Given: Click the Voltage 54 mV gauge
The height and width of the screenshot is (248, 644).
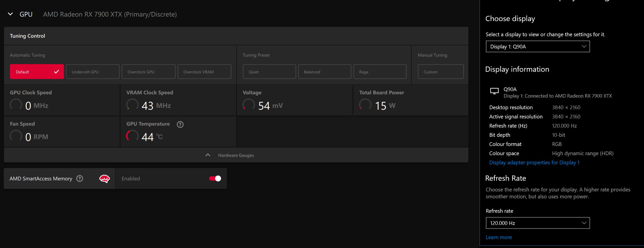Looking at the screenshot, I should click(x=249, y=105).
